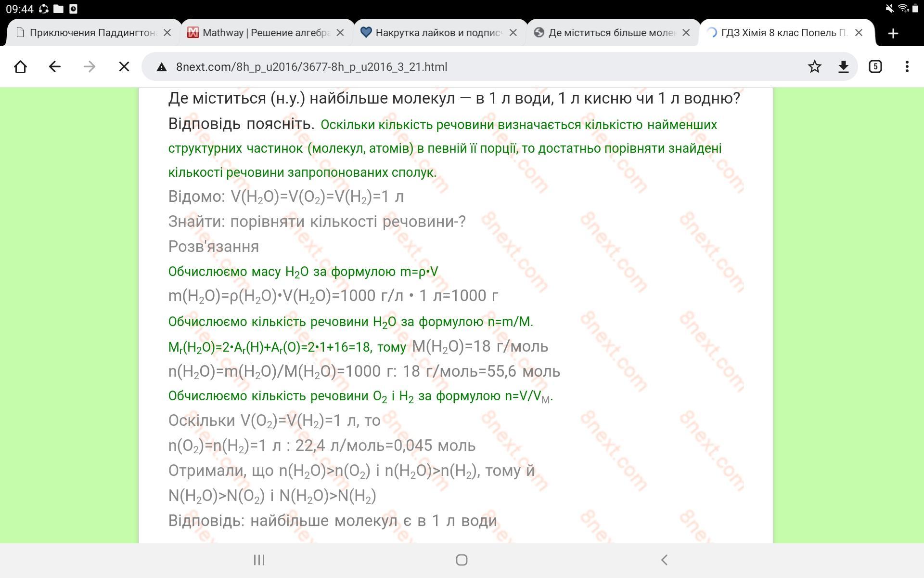Open the tab switcher showing 5 tabs
The image size is (924, 578).
875,66
